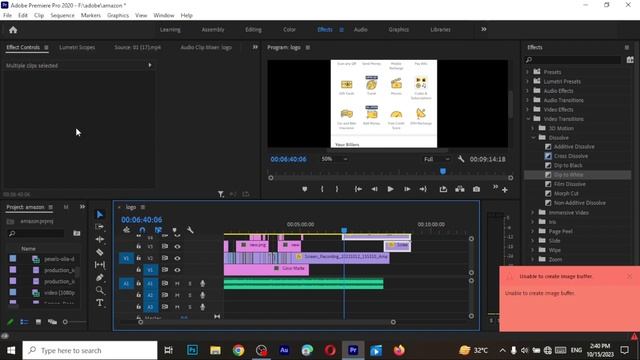Select the Track Select Forward tool
Screen dimensions: 640x360
click(100, 227)
